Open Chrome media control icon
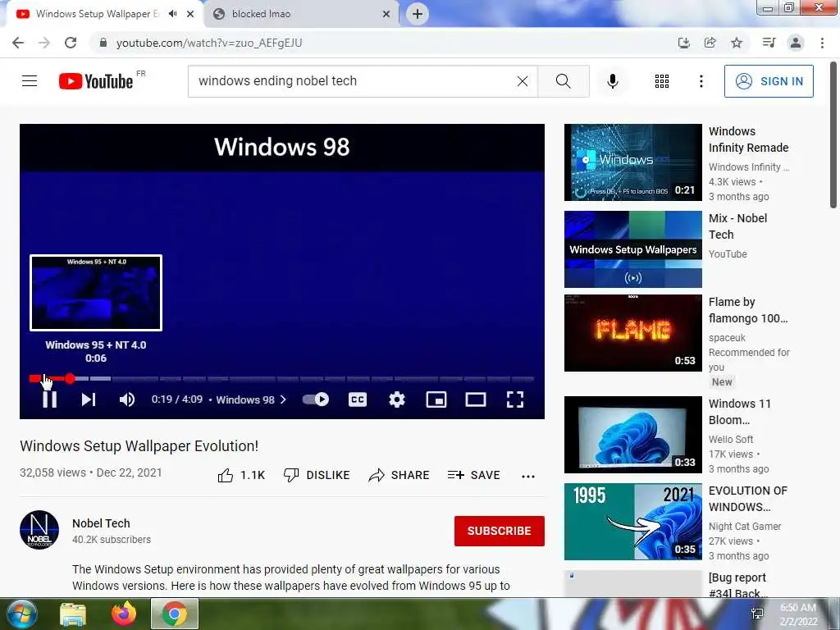This screenshot has width=840, height=630. [769, 43]
